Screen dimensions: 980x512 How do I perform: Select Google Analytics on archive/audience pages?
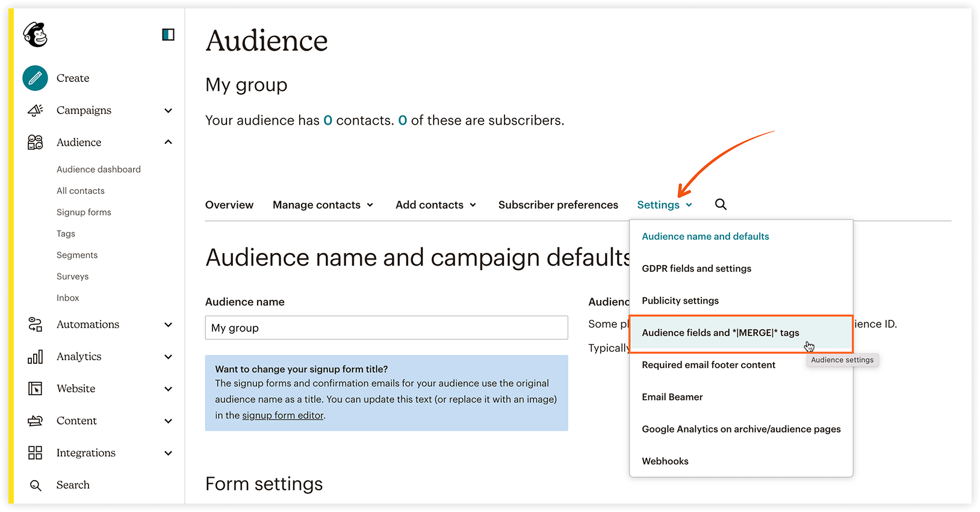(x=741, y=429)
